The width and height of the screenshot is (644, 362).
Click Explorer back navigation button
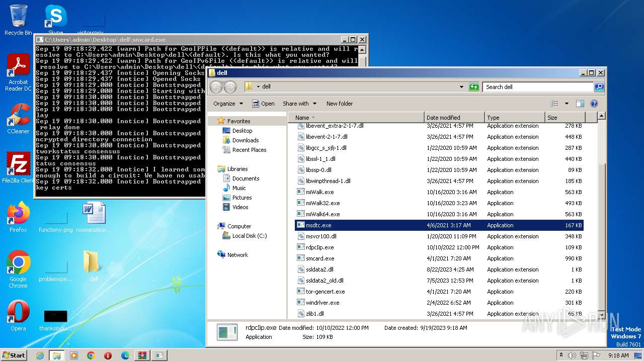click(x=216, y=87)
